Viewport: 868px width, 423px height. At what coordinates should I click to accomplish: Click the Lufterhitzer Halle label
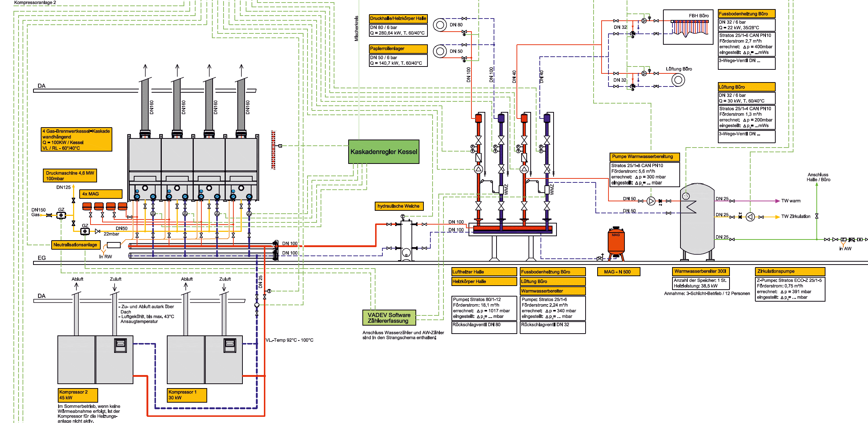[x=484, y=272]
